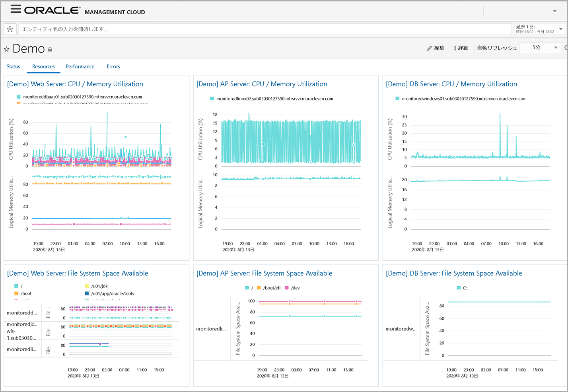568x392 pixels.
Task: Open the 詳細 details menu
Action: click(461, 48)
